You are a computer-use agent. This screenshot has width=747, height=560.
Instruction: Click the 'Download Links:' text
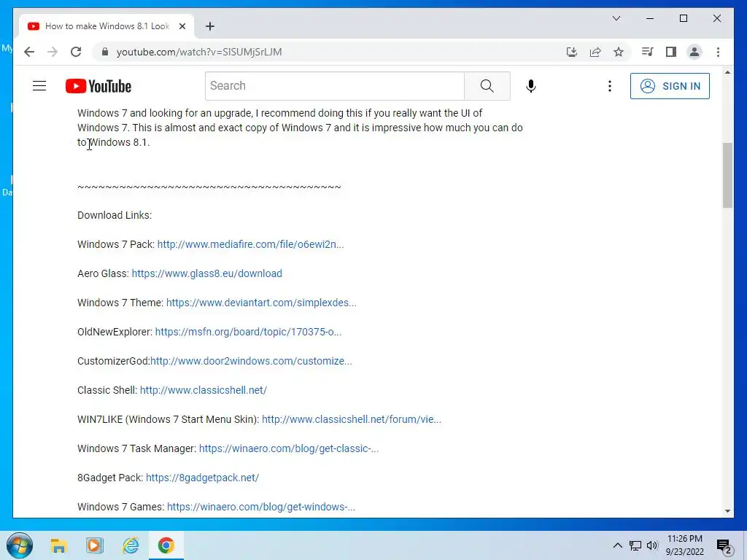coord(115,215)
